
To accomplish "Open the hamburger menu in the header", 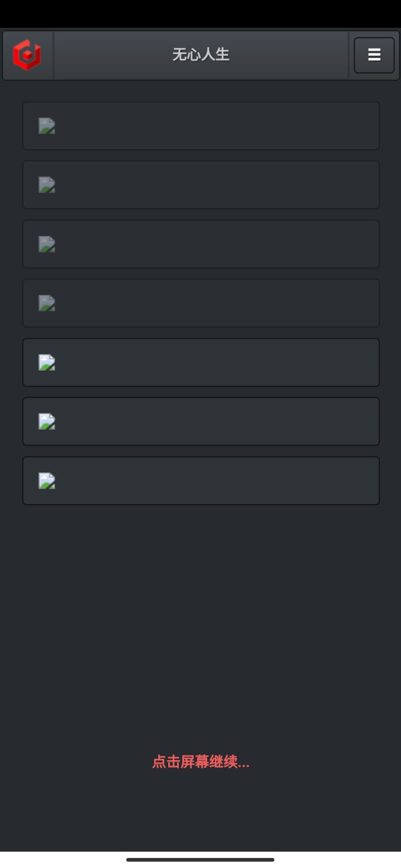I will pos(374,55).
